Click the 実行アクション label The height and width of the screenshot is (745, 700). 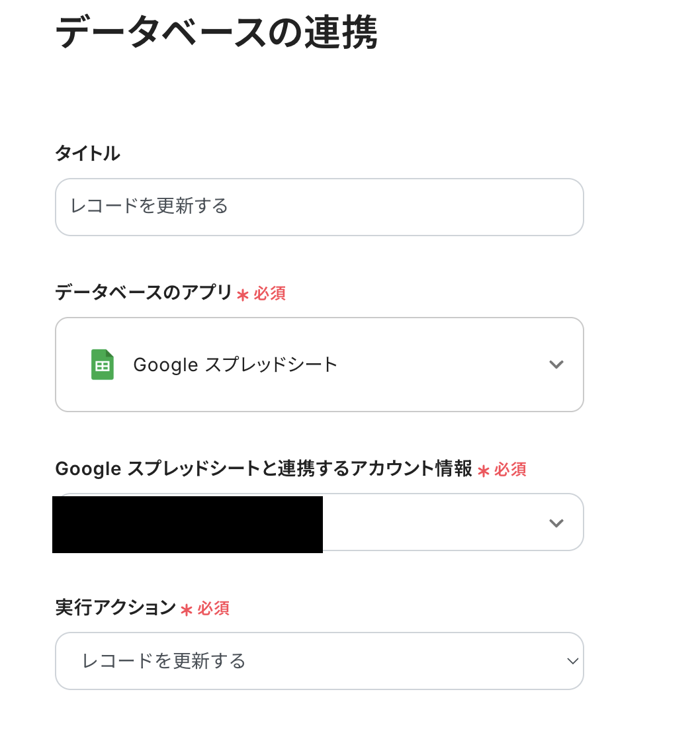tap(116, 607)
